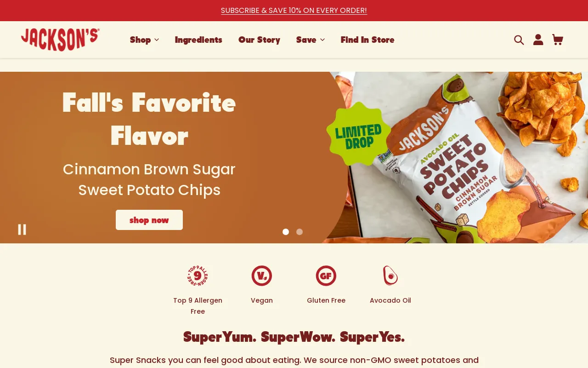Expand the Save dropdown menu
The width and height of the screenshot is (588, 368).
pos(311,40)
